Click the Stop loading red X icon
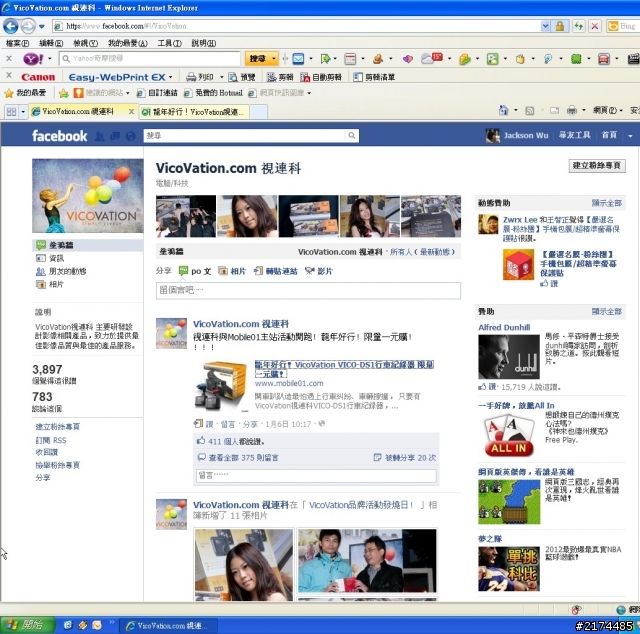 point(595,27)
